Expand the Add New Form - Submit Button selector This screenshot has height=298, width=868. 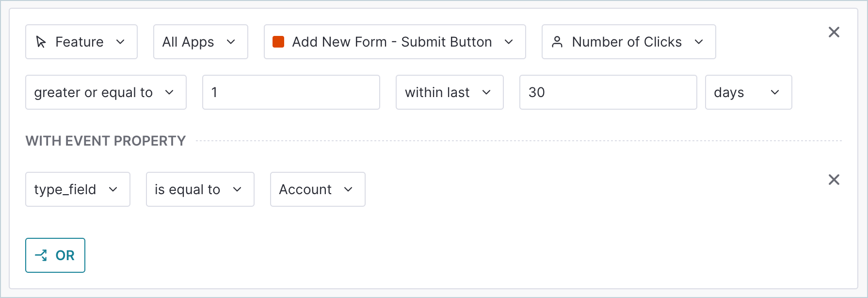tap(395, 42)
